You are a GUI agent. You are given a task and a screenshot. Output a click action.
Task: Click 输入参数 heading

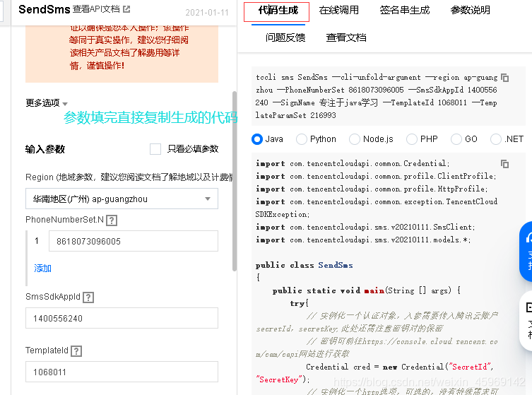(45, 149)
